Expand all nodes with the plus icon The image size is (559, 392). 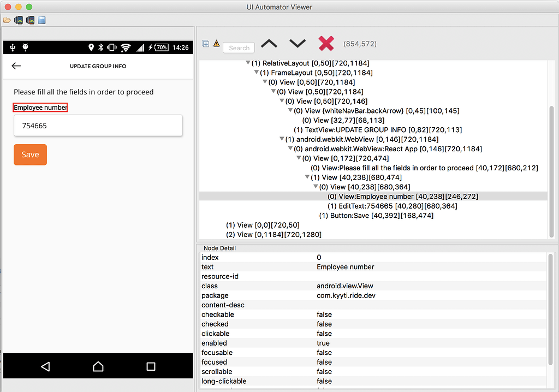[x=206, y=43]
